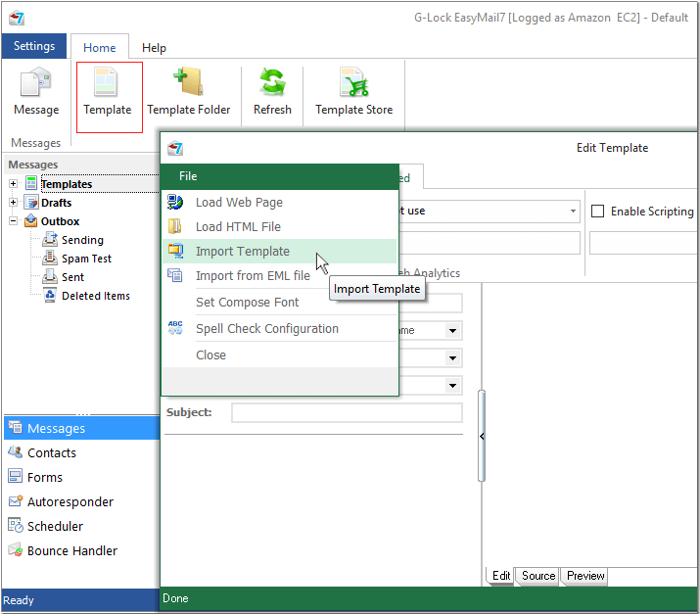Viewport: 700px width, 614px height.
Task: Select Deleted Items tree item
Action: pos(96,296)
